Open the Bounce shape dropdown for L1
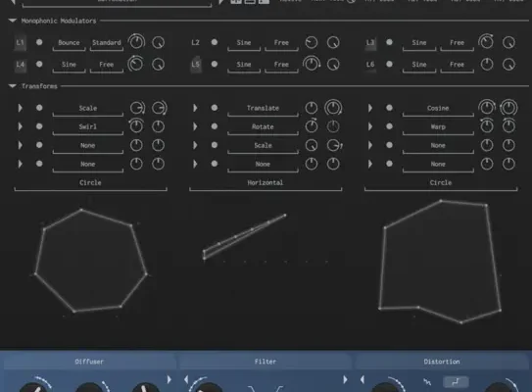The image size is (532, 392). coord(69,43)
